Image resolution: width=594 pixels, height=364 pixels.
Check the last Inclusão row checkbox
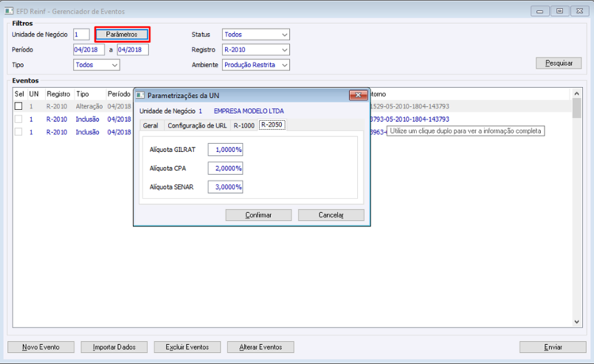coord(18,132)
